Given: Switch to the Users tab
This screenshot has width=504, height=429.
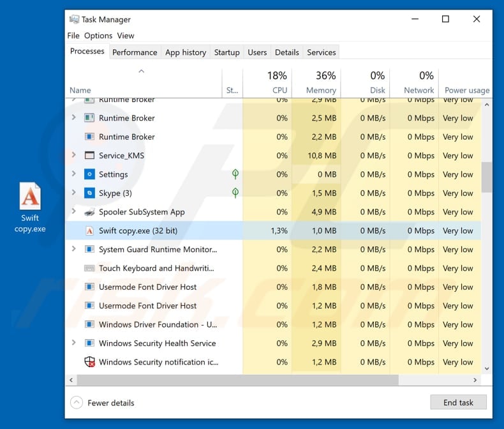Looking at the screenshot, I should (x=257, y=52).
